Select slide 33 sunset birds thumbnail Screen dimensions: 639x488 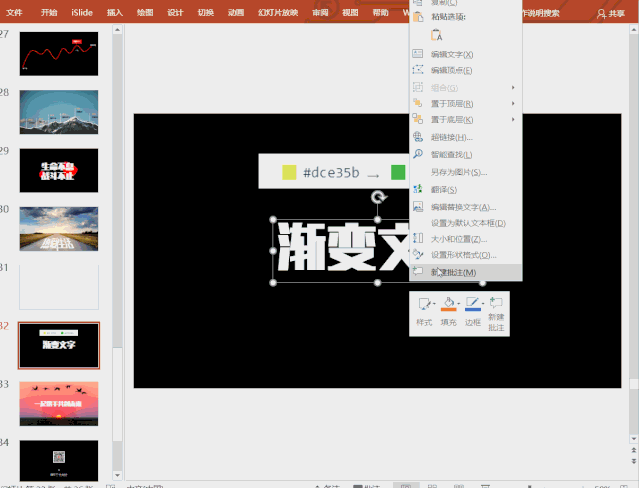tap(59, 404)
